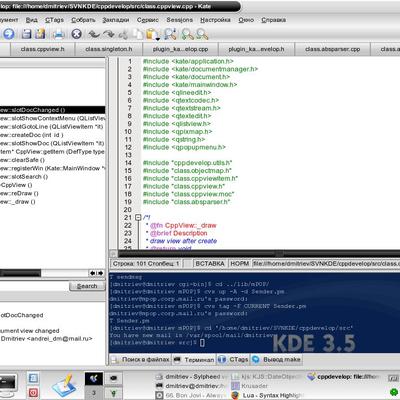Click the first green-arrow magnifier search icon

(x=187, y=34)
